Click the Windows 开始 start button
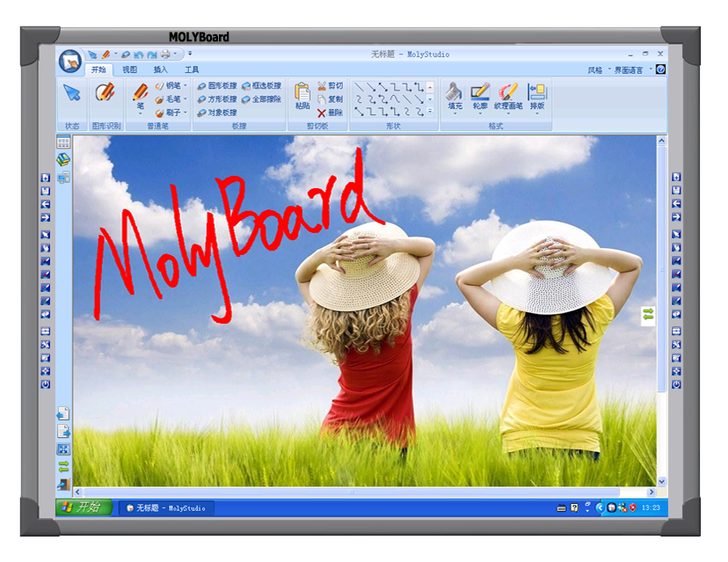728x562 pixels. pos(84,507)
